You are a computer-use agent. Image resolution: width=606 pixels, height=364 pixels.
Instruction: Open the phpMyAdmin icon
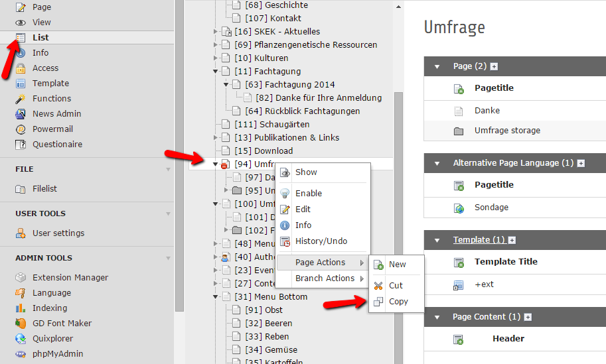[x=21, y=354]
